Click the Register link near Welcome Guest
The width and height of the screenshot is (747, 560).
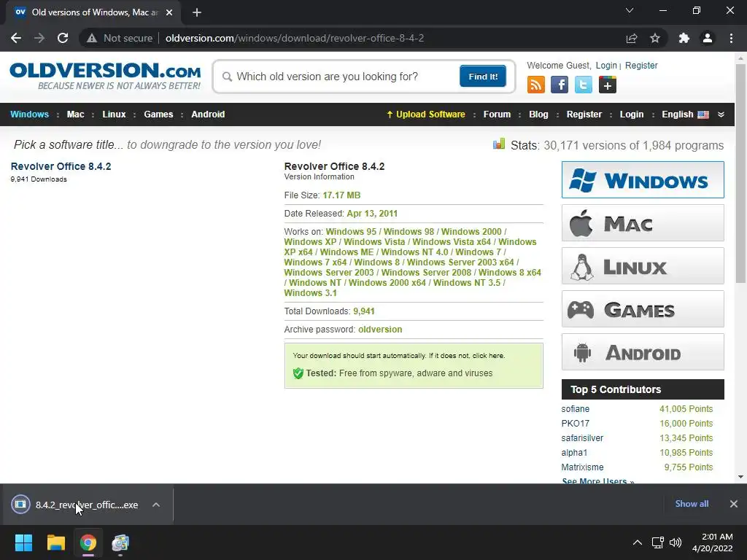641,65
